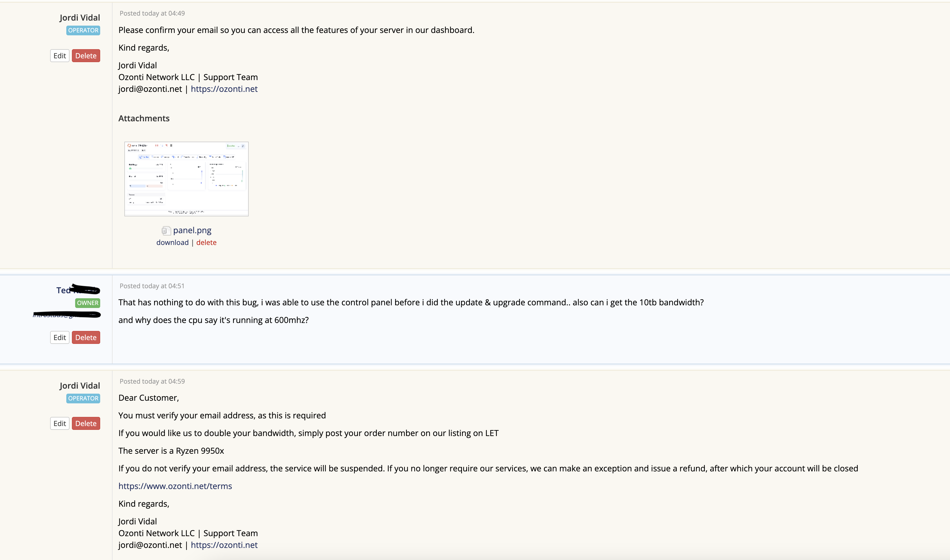Viewport: 950px width, 560px height.
Task: Open ozonti.net link in last signature
Action: click(x=224, y=545)
